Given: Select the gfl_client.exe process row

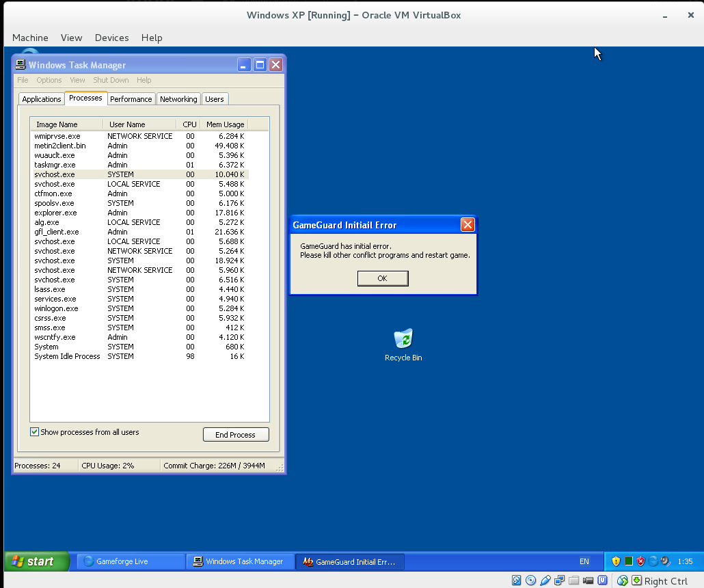Looking at the screenshot, I should [140, 232].
